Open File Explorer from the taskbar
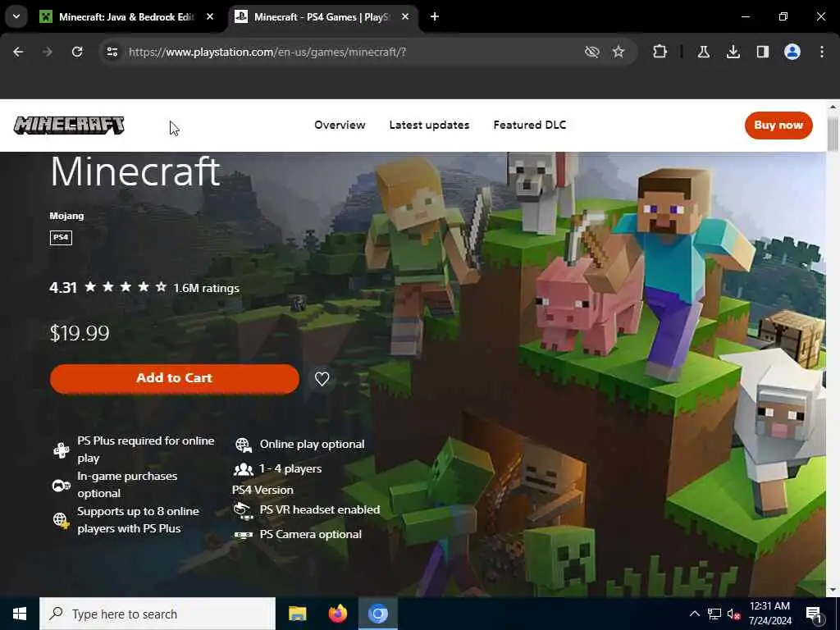Screen dimensions: 840x630 [297, 614]
